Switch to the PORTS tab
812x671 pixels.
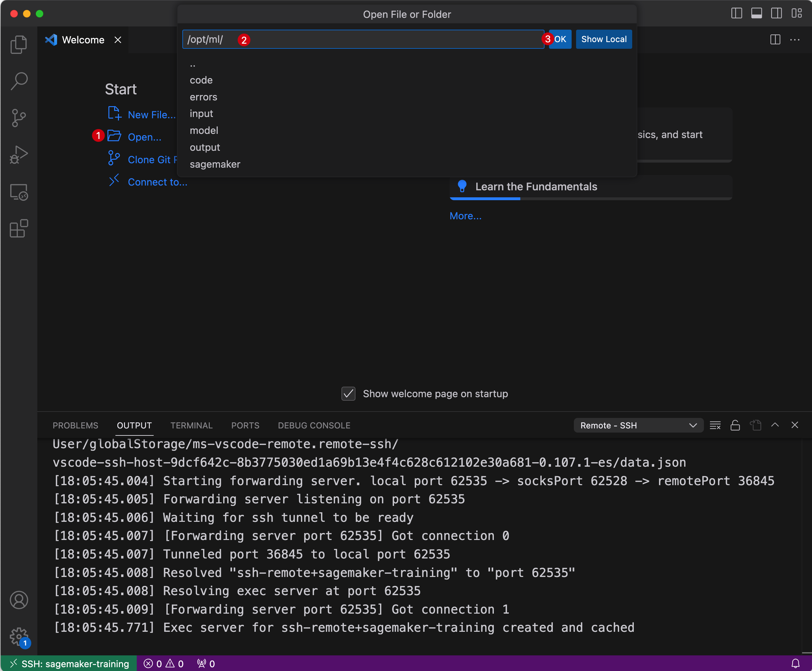click(x=245, y=425)
